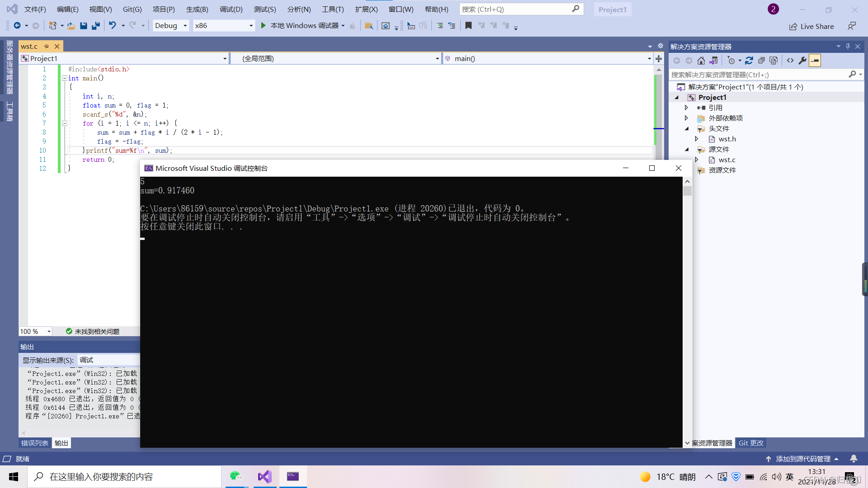Open the output source 调试 dropdown
The width and height of the screenshot is (868, 488).
click(x=108, y=360)
